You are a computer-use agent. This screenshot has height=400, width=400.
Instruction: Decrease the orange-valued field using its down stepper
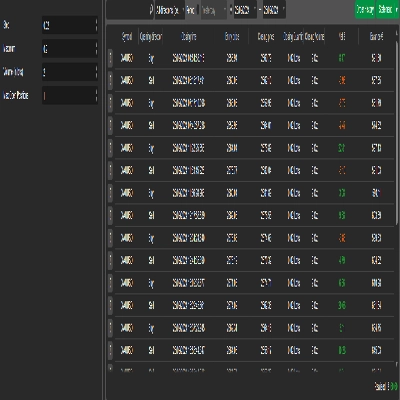(x=96, y=99)
